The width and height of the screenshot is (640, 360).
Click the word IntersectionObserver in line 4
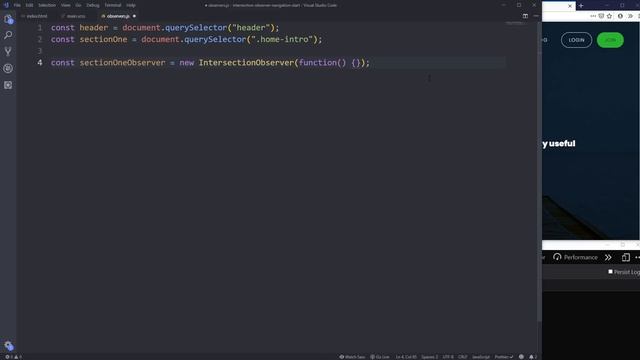pos(246,62)
